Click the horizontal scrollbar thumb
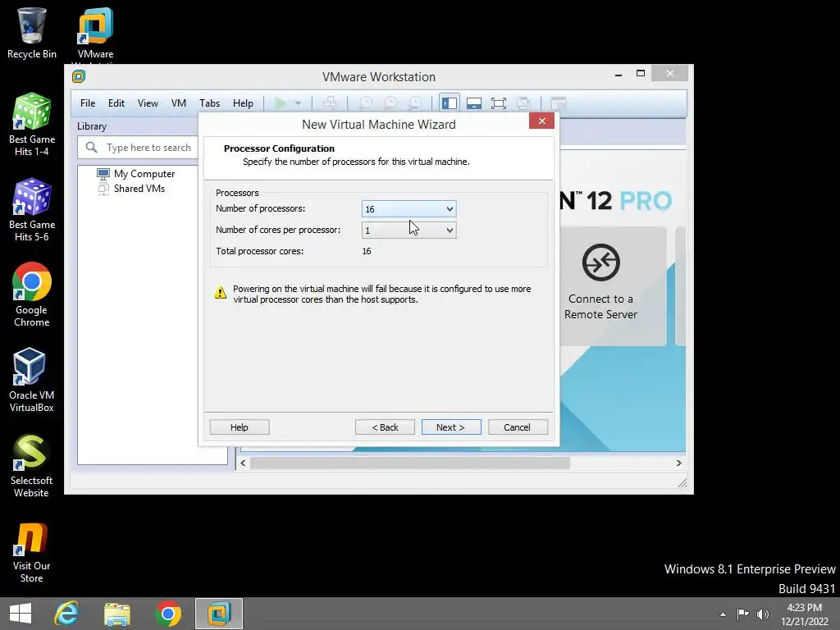The height and width of the screenshot is (630, 840). tap(410, 463)
